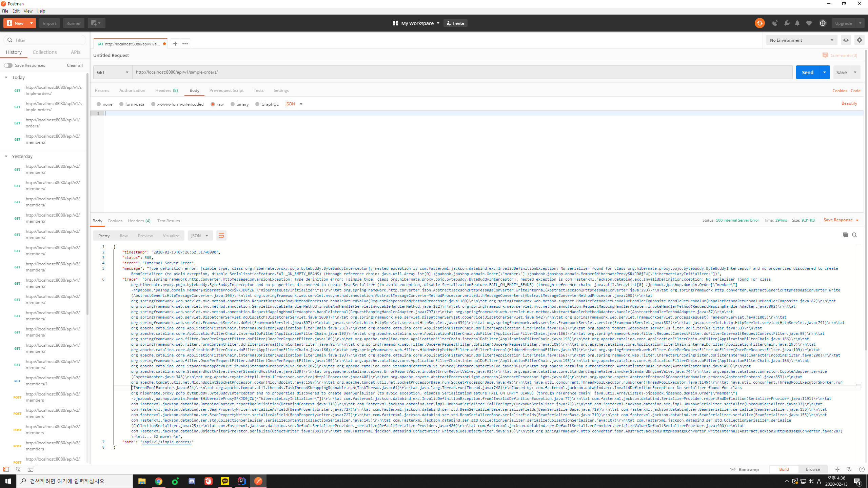The image size is (868, 488).
Task: Open the notifications bell icon
Action: [797, 23]
